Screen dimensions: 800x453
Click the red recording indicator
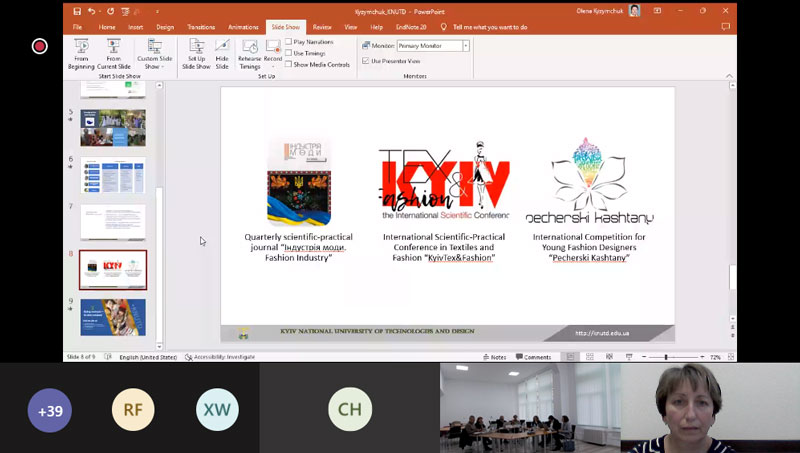[x=39, y=46]
